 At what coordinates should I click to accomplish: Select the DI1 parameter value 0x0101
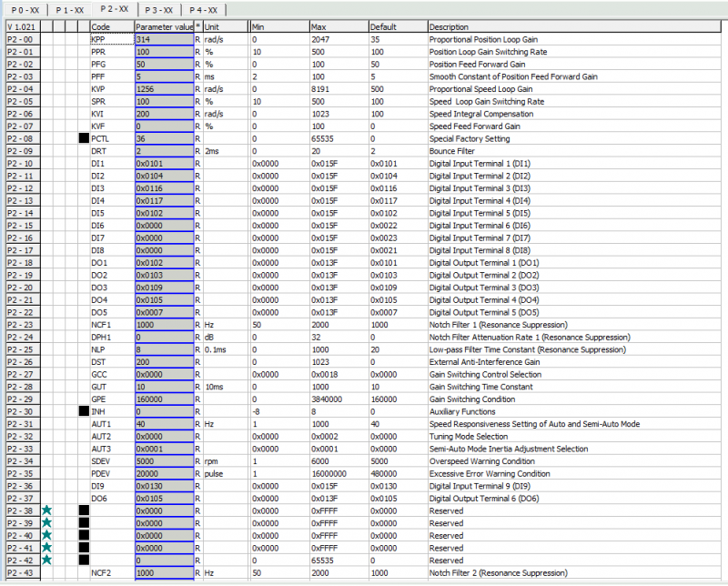pyautogui.click(x=163, y=163)
